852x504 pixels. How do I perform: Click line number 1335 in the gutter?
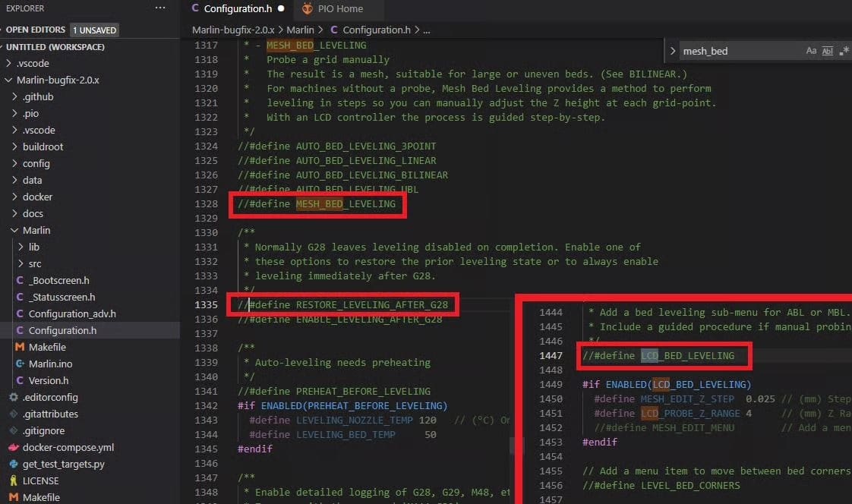206,304
